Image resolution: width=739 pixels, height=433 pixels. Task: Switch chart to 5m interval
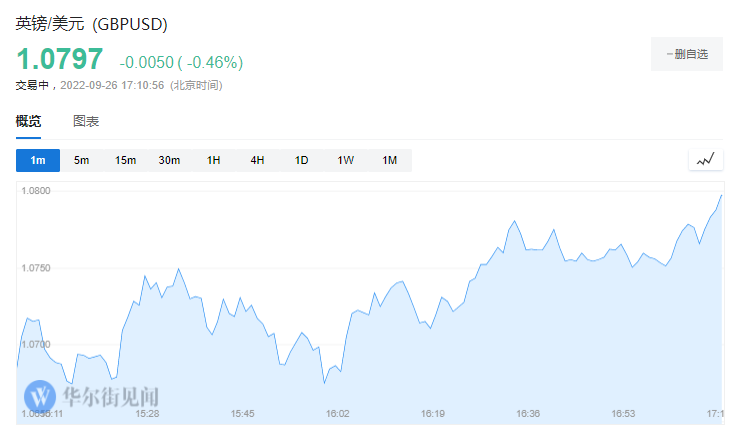click(x=82, y=160)
